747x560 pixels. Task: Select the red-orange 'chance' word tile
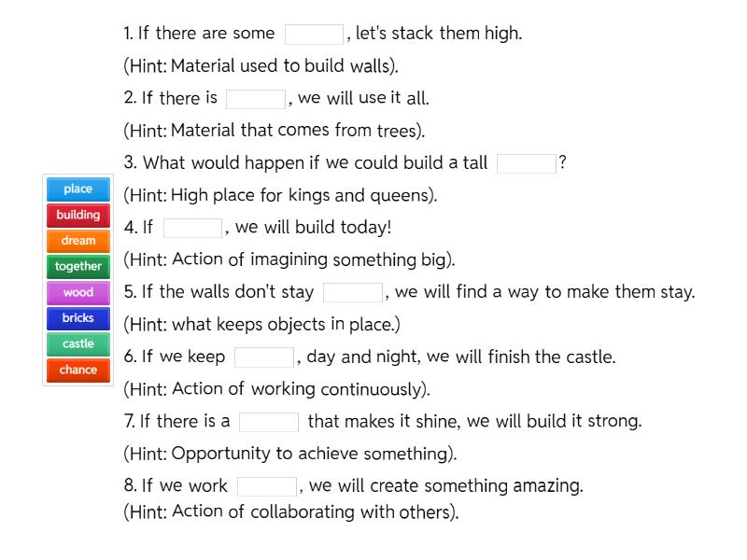point(78,370)
